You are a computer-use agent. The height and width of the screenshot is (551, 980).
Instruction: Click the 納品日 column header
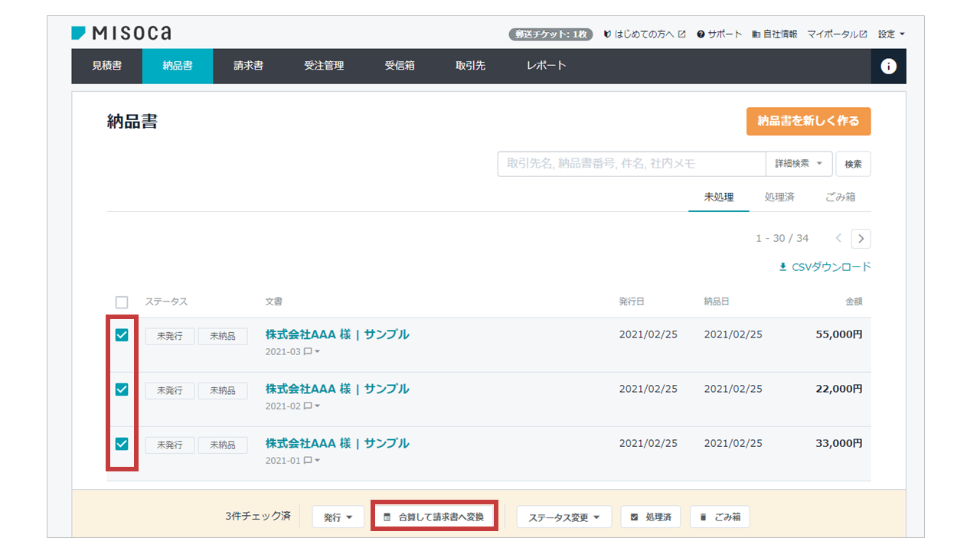(717, 302)
